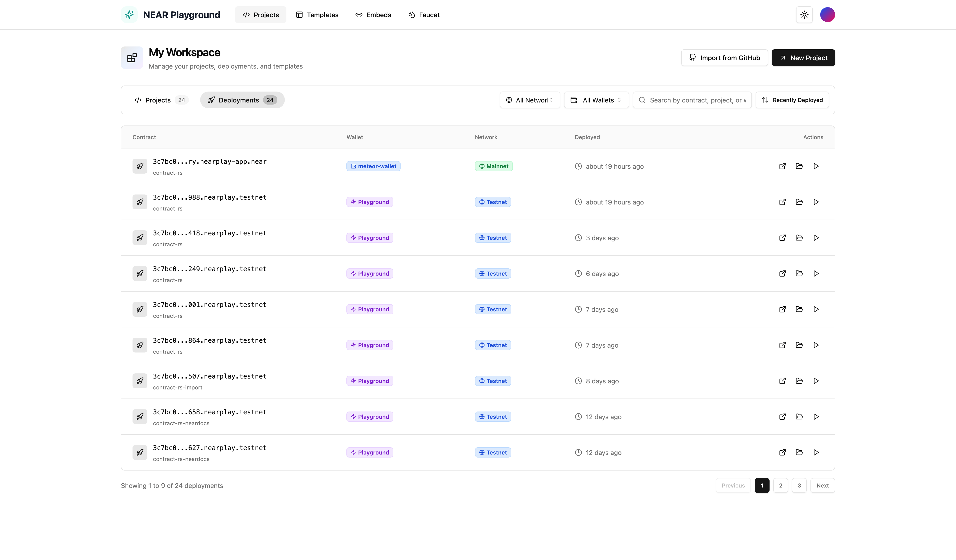This screenshot has height=560, width=956.
Task: Click the current page 1 button
Action: tap(762, 485)
